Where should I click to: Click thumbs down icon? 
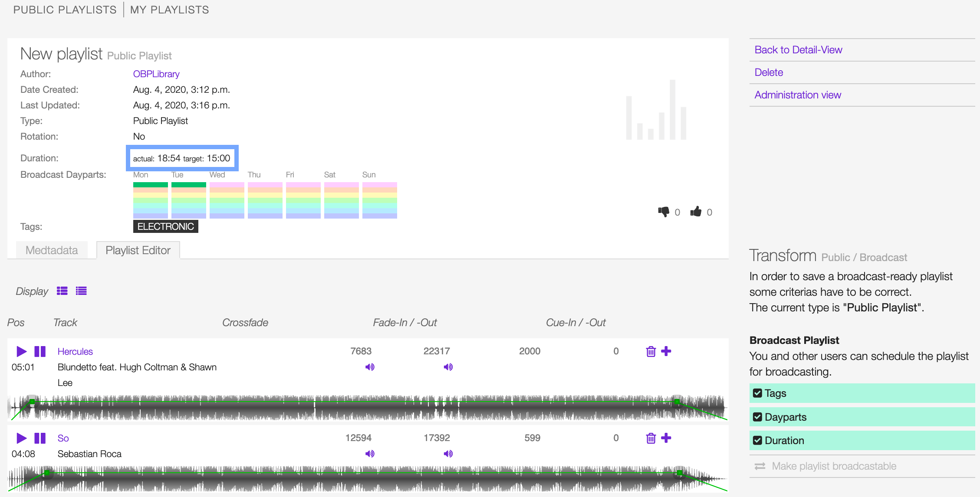click(664, 212)
